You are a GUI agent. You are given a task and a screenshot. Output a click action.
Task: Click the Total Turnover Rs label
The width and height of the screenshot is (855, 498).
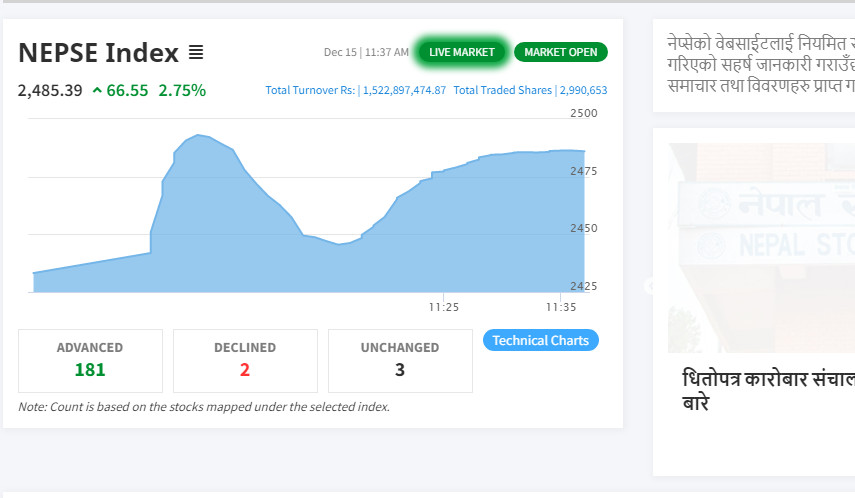tap(309, 90)
